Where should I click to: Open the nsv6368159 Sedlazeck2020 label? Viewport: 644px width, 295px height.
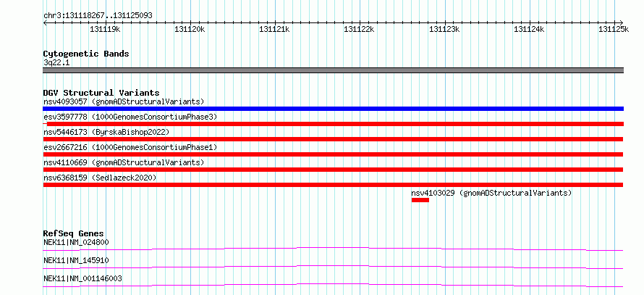(x=100, y=178)
